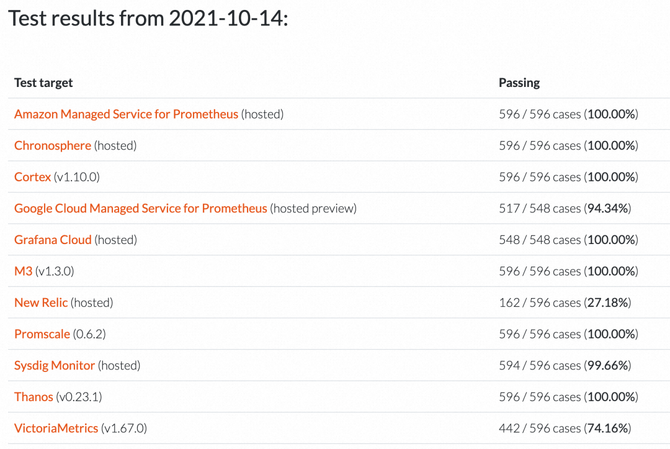Open the Chronosphere link
Viewport: 670px width, 449px height.
pos(53,146)
